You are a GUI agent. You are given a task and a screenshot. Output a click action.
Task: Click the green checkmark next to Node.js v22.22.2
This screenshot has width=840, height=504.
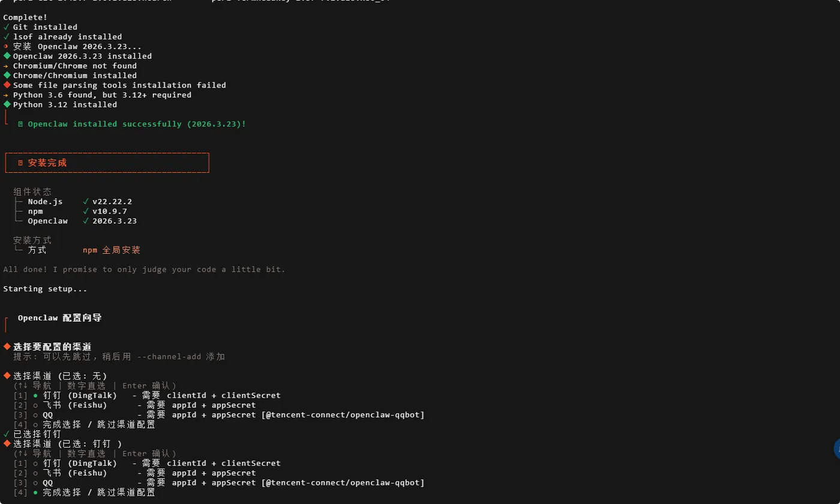pos(86,202)
